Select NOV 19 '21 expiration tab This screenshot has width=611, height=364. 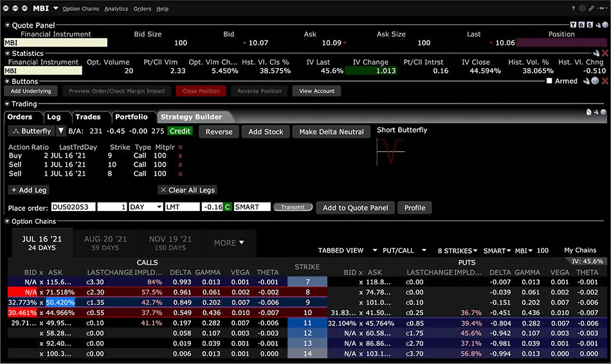pos(170,243)
